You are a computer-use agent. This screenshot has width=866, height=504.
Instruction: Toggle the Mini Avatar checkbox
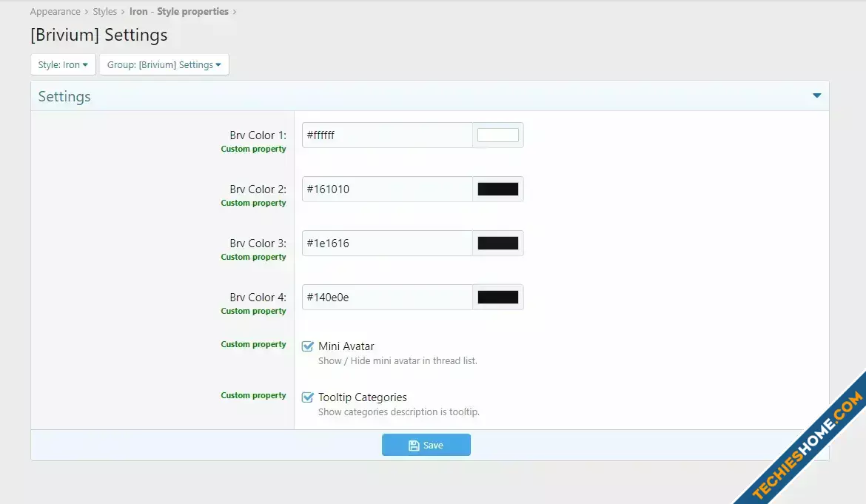tap(308, 346)
